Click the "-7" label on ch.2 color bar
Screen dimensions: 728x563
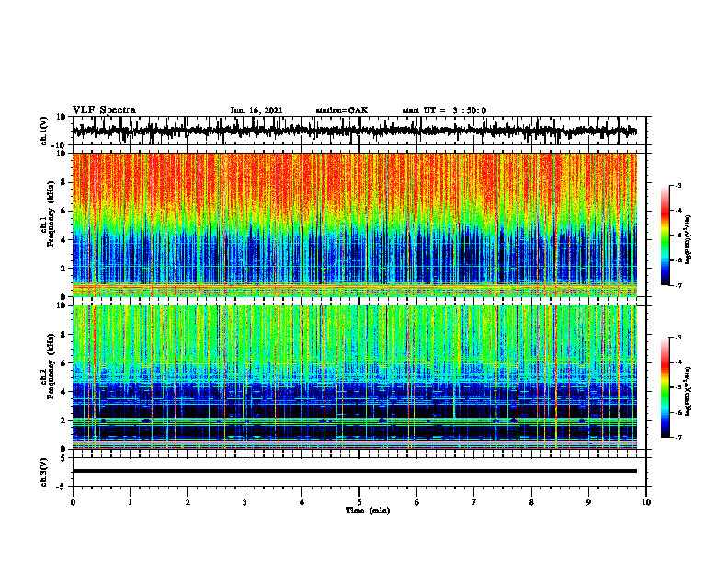[678, 437]
